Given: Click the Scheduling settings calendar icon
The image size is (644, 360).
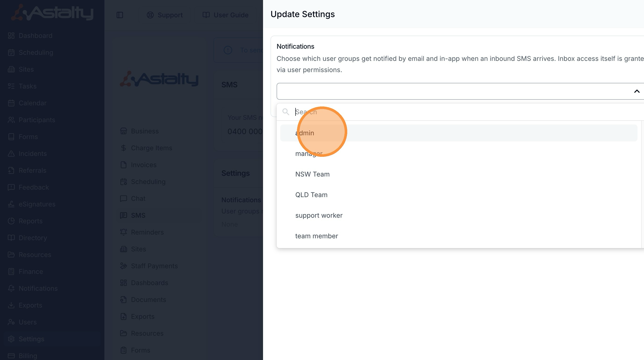Looking at the screenshot, I should tap(124, 182).
